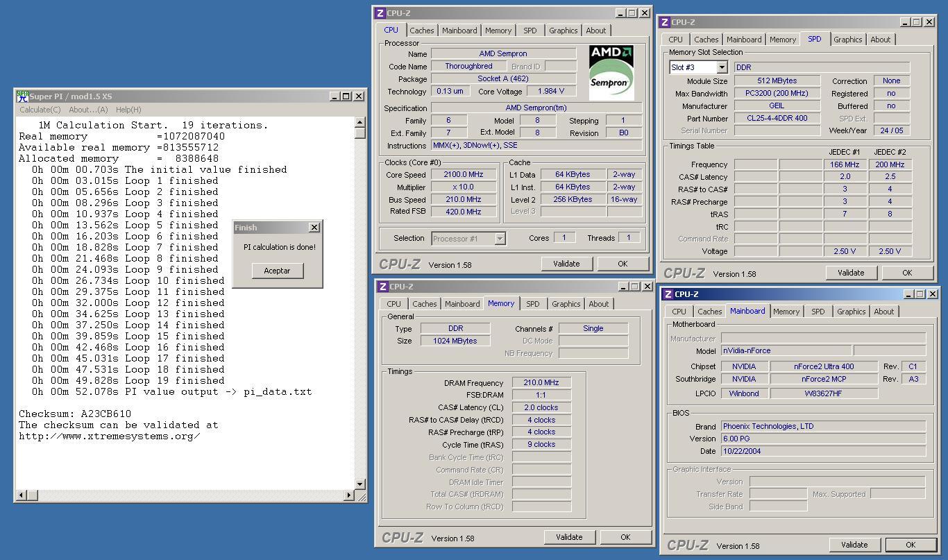Click the LPCIO W83627HF field

click(824, 393)
